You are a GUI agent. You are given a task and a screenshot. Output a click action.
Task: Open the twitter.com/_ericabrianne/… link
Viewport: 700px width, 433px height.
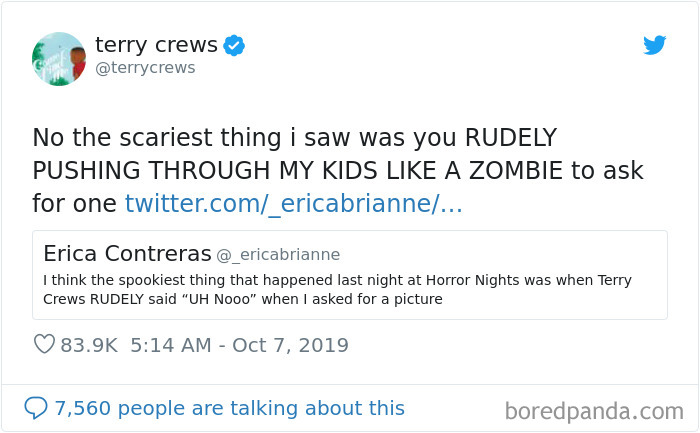[293, 203]
